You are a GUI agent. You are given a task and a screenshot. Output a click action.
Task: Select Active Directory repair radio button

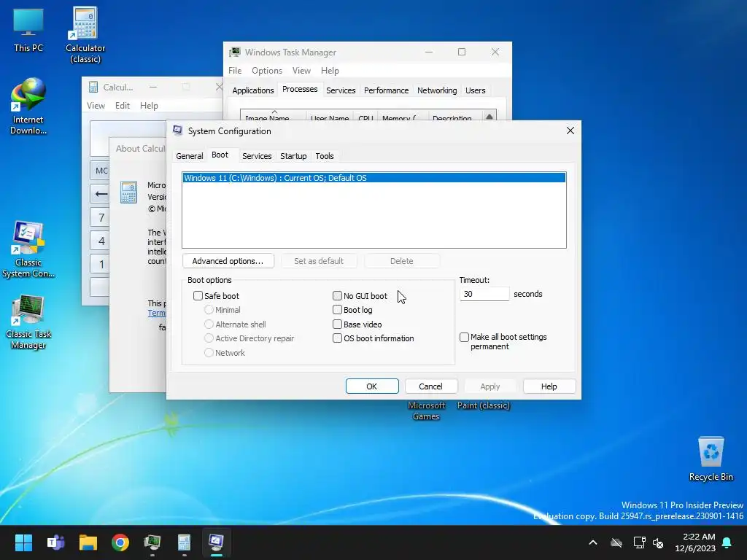pyautogui.click(x=209, y=338)
